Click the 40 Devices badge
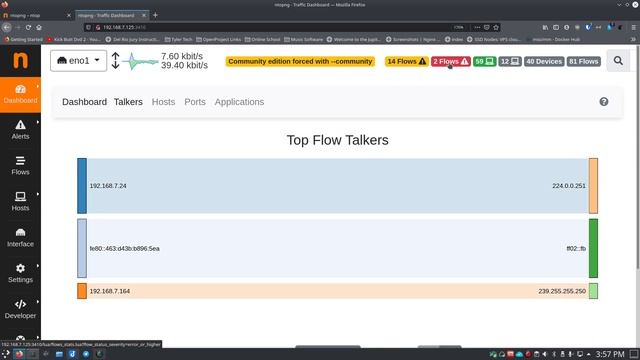 tap(544, 61)
